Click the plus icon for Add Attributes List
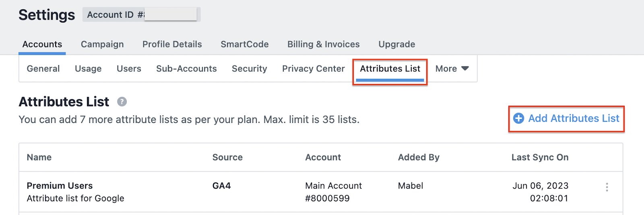Screen dimensions: 644x215 (x=519, y=118)
